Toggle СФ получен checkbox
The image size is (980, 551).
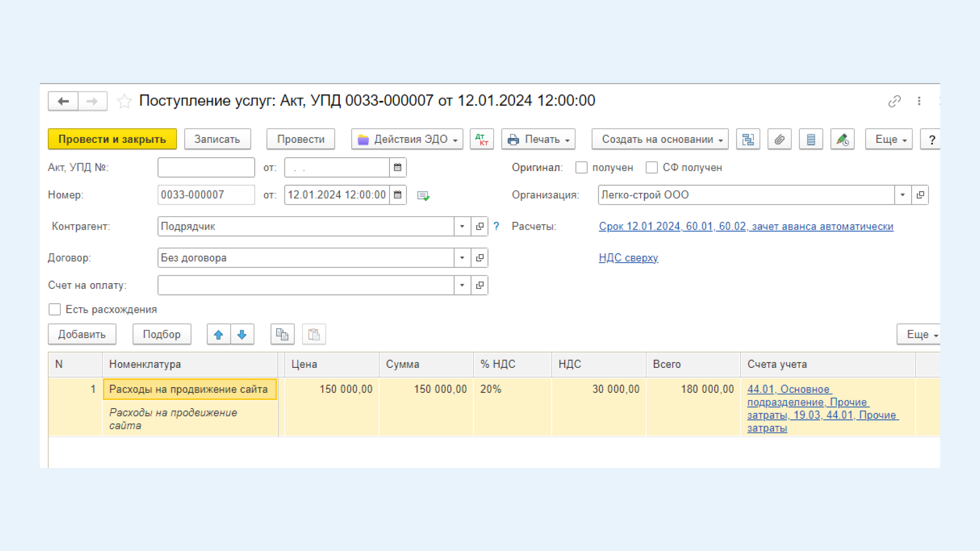[x=651, y=167]
